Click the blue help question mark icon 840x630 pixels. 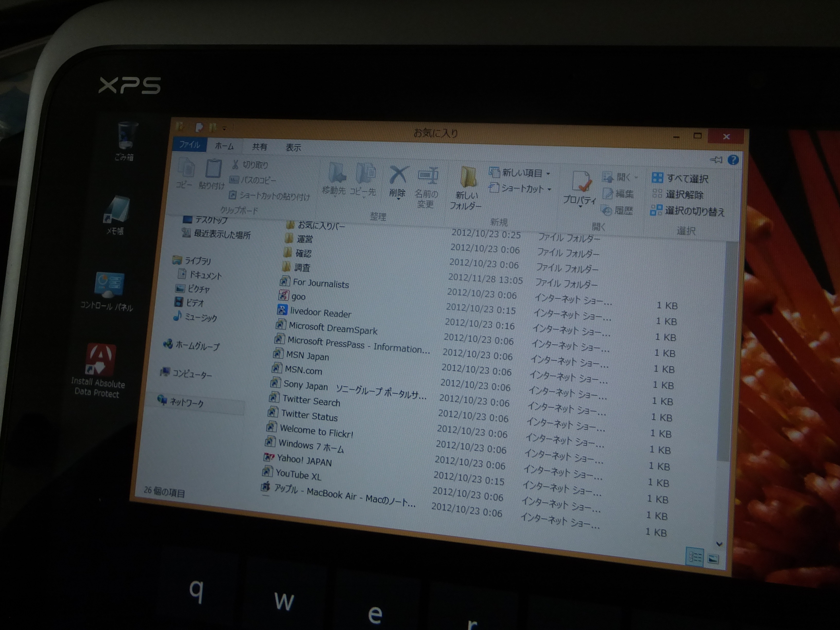[733, 160]
